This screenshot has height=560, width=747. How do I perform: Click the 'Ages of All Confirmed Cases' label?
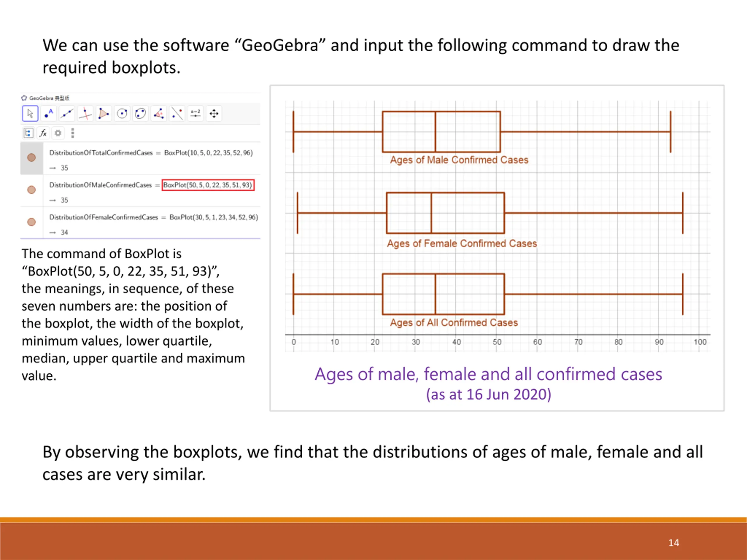pos(454,322)
